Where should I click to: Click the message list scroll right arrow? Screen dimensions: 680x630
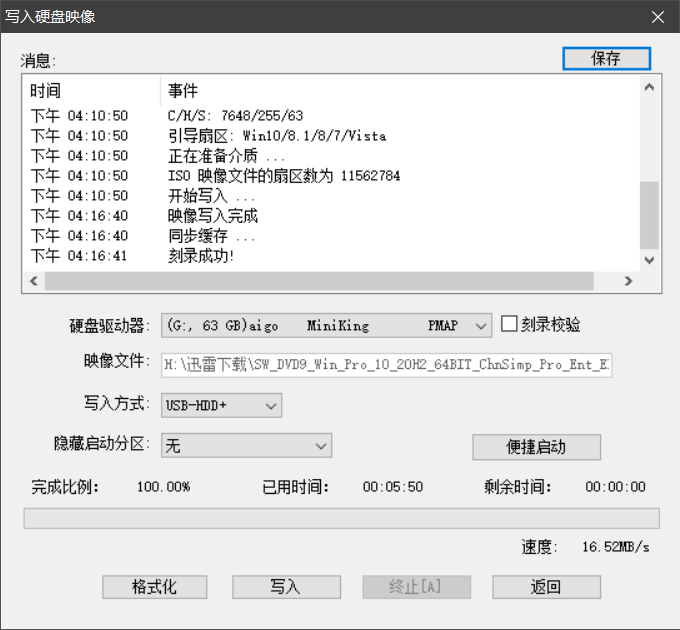tap(628, 281)
